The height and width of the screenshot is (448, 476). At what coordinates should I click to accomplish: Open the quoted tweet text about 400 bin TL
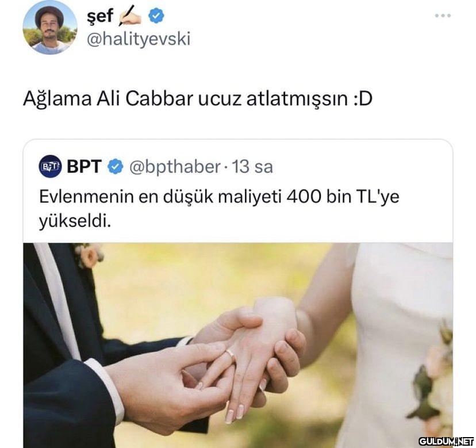click(x=219, y=209)
